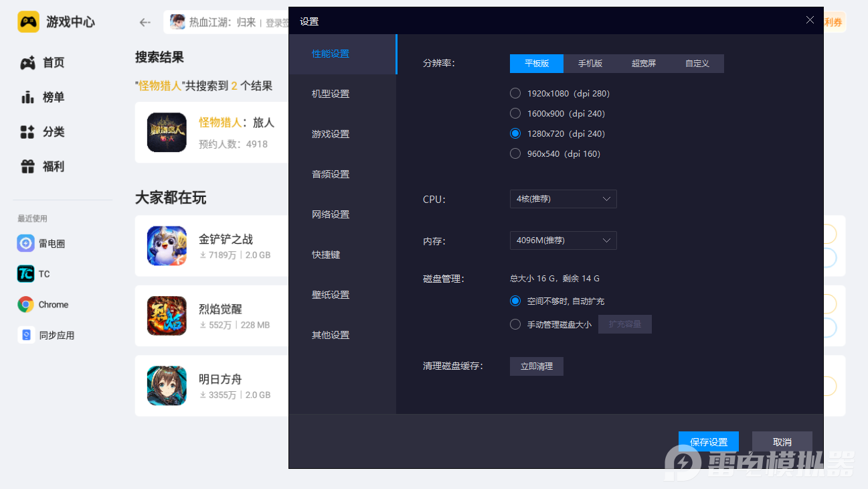Open the 榜单 rankings icon
Viewport: 868px width, 489px height.
pyautogui.click(x=27, y=98)
